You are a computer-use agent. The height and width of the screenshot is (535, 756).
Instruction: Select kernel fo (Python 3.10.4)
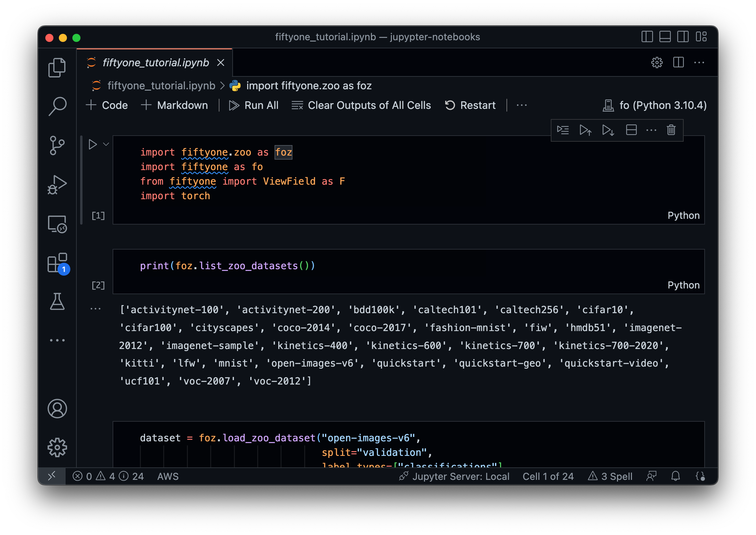655,105
